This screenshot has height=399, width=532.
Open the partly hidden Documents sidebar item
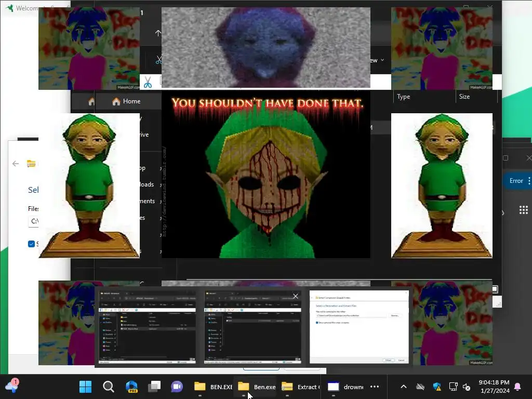[147, 201]
